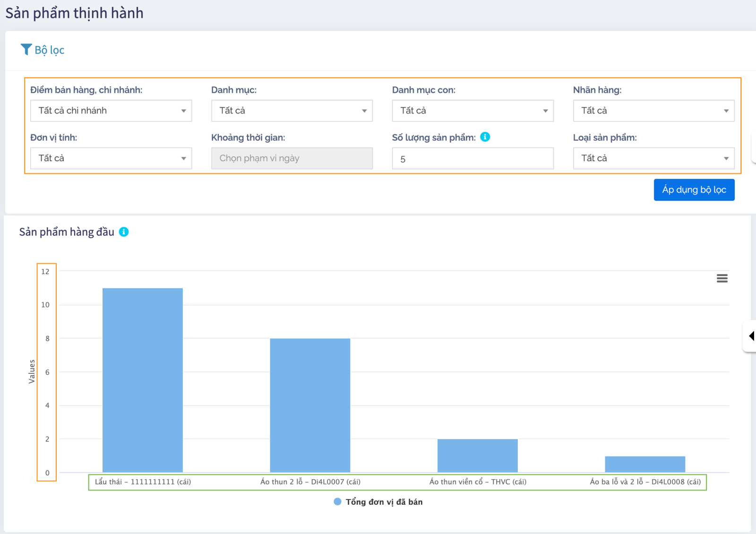Click info icon next to Số lượng sản phẩm
This screenshot has height=534, width=756.
pyautogui.click(x=485, y=137)
